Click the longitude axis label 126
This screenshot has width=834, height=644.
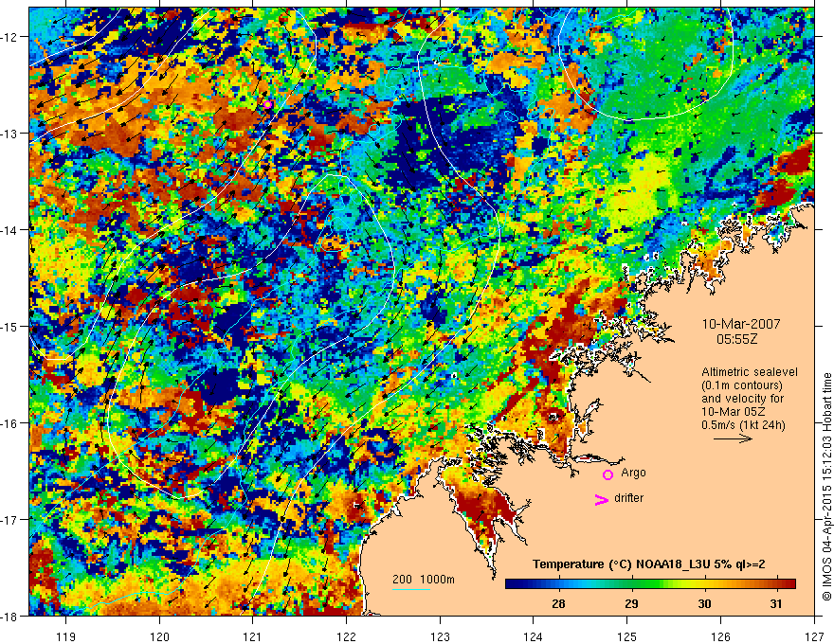[720, 636]
